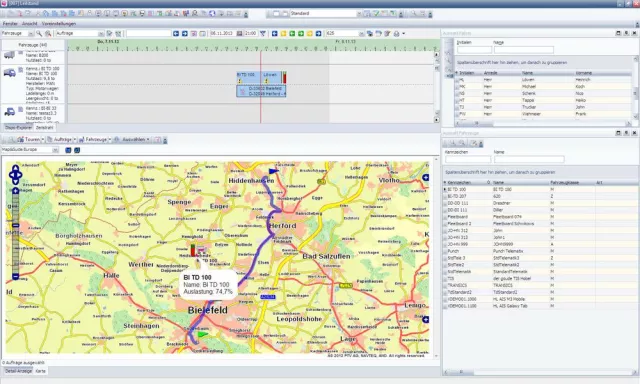Click the Name filter field in the vehicles panel
This screenshot has width=640, height=384.
[x=529, y=159]
